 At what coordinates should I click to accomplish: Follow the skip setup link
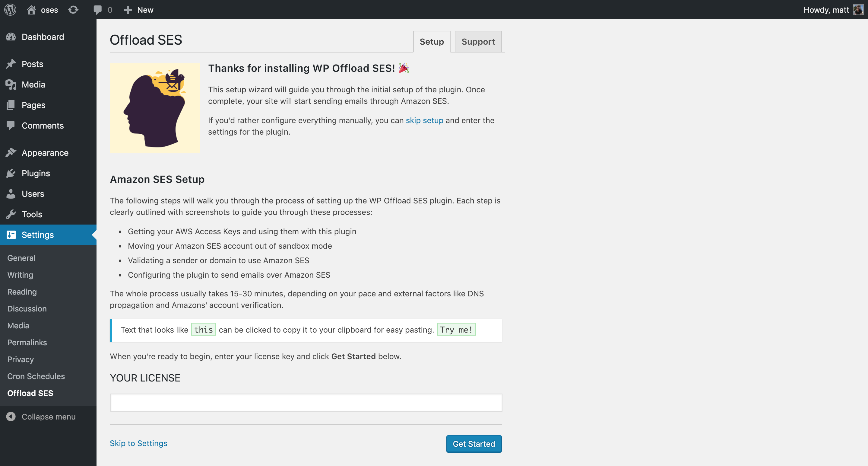(x=424, y=120)
